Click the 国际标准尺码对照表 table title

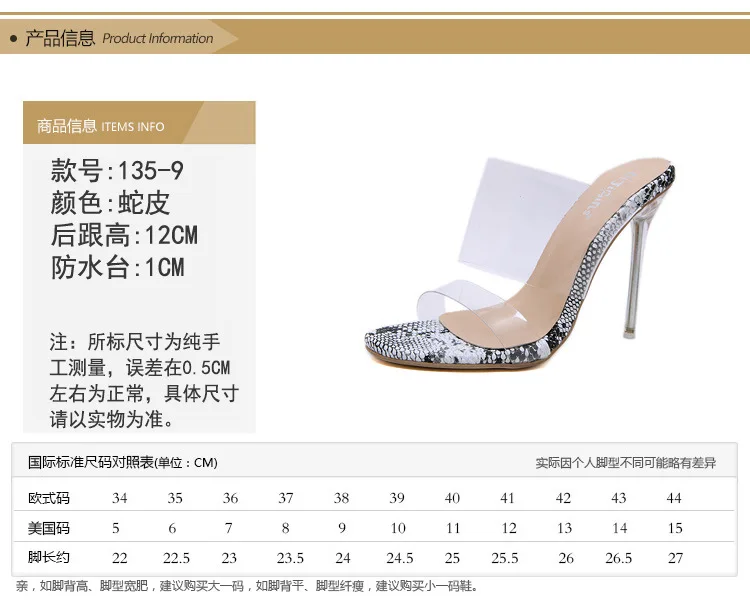click(x=123, y=462)
